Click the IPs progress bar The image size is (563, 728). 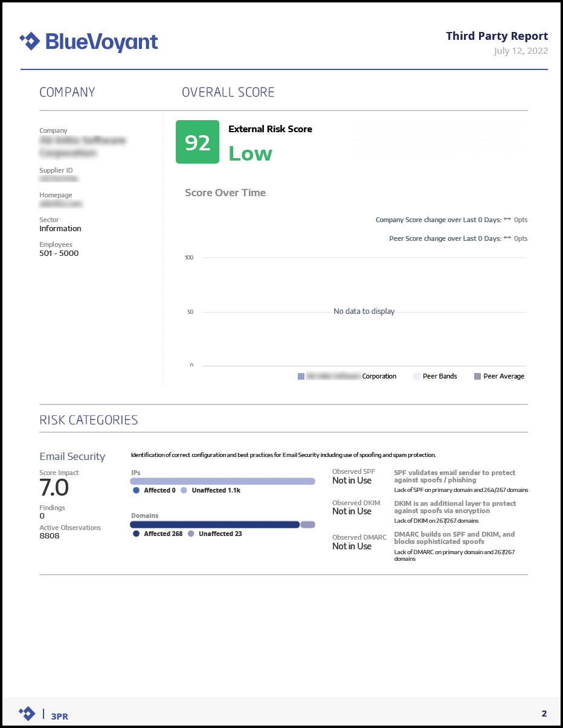coord(223,481)
